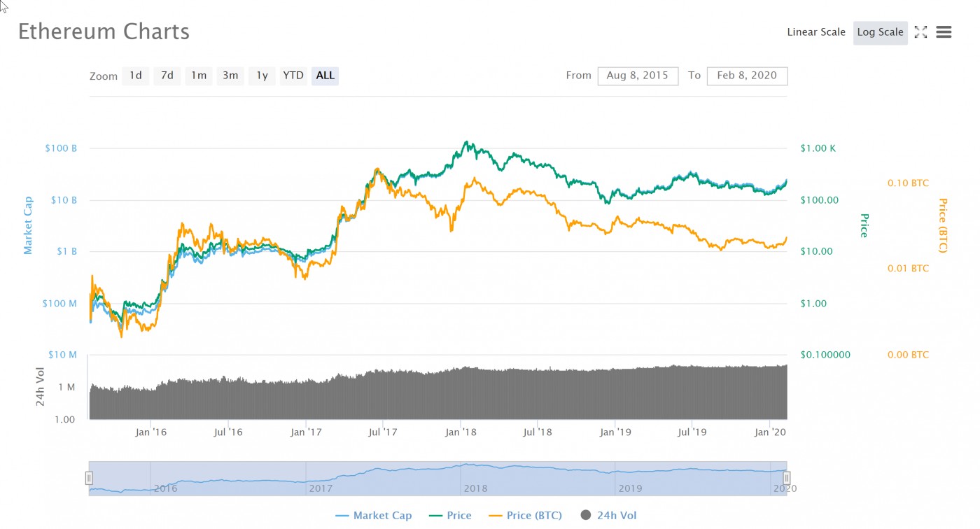Open fullscreen view with the expand icon
Image resolution: width=980 pixels, height=529 pixels.
point(920,32)
